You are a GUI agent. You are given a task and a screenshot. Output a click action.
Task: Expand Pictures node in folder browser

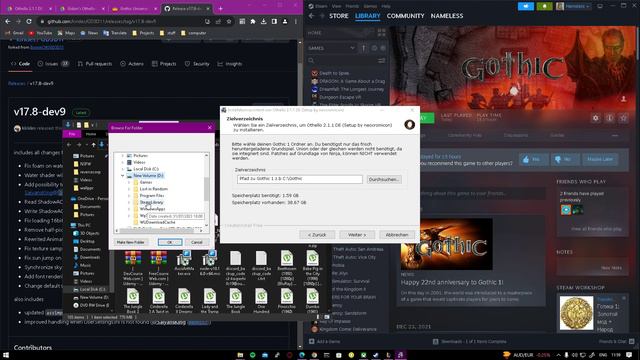pyautogui.click(x=123, y=156)
